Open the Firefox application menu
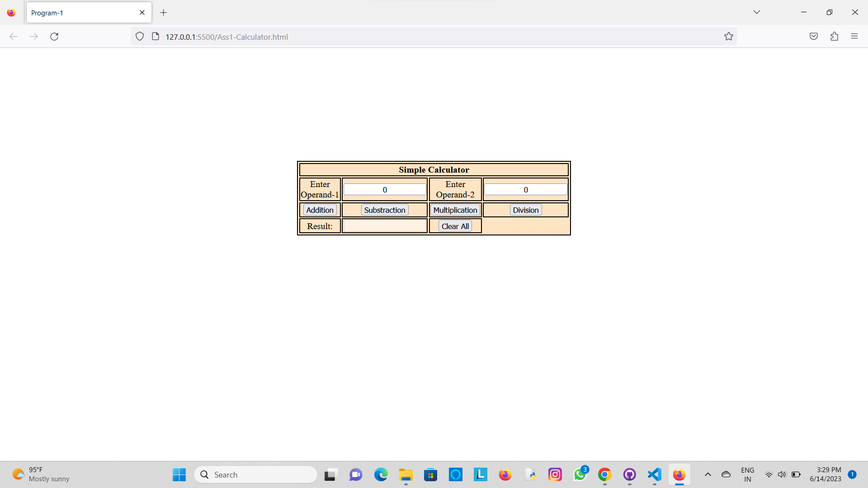Screen dimensions: 868x488 pyautogui.click(x=855, y=36)
